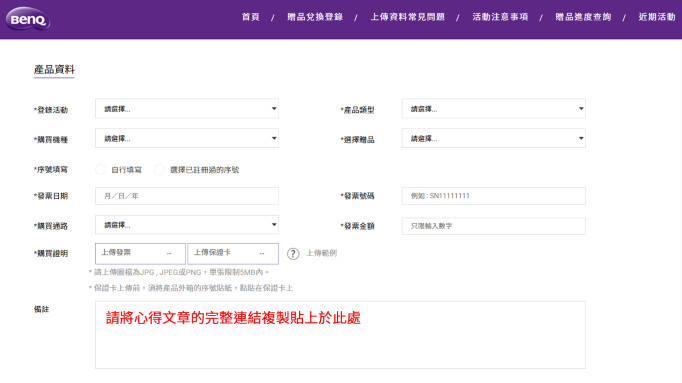The image size is (682, 383).
Task: Open 贈品進度查詢 navigation item
Action: click(583, 17)
